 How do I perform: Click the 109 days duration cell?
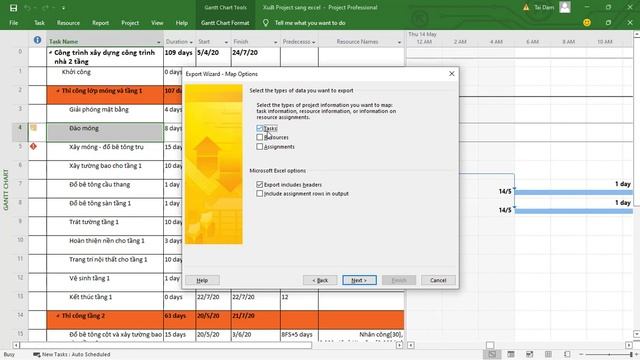pyautogui.click(x=179, y=57)
